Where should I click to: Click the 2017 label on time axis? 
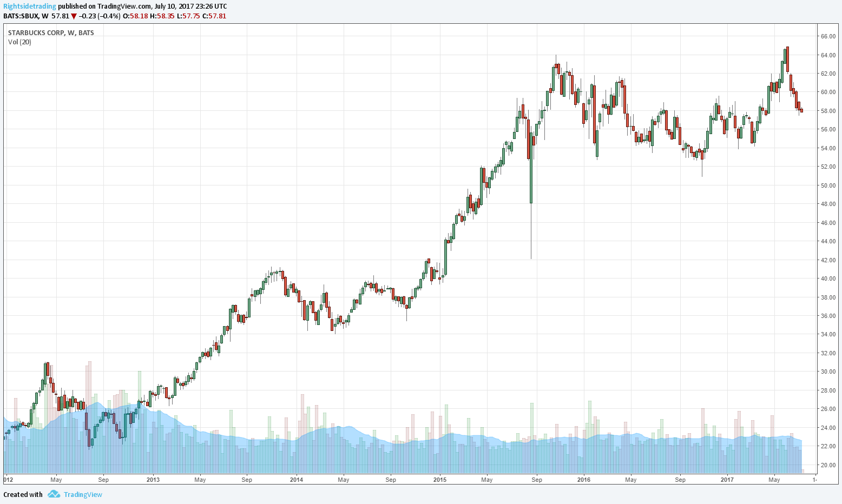coord(727,480)
